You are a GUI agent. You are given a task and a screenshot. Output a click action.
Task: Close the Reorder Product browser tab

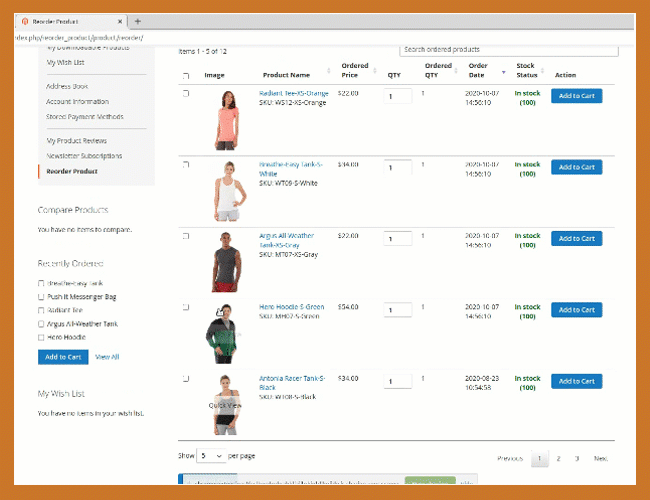(120, 21)
